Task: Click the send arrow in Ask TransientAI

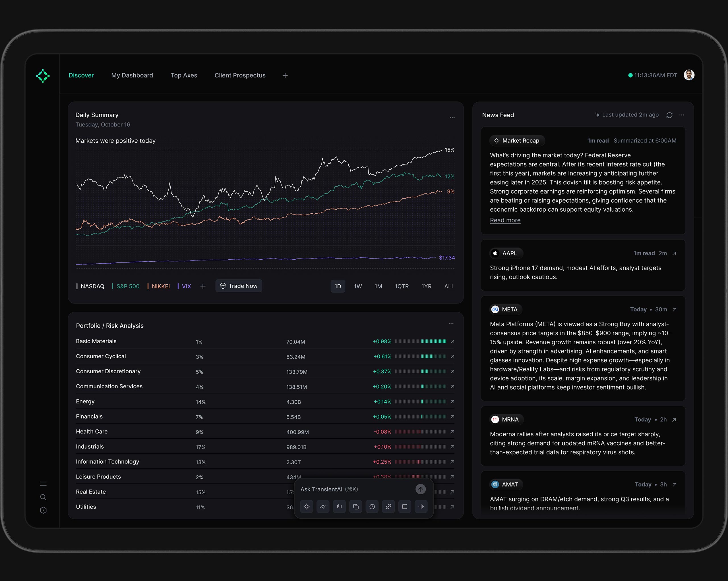Action: point(420,489)
